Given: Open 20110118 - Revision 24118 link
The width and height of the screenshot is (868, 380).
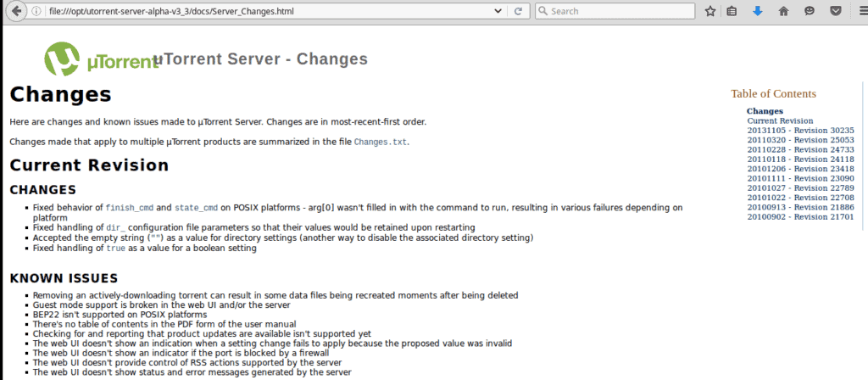Looking at the screenshot, I should pyautogui.click(x=800, y=159).
